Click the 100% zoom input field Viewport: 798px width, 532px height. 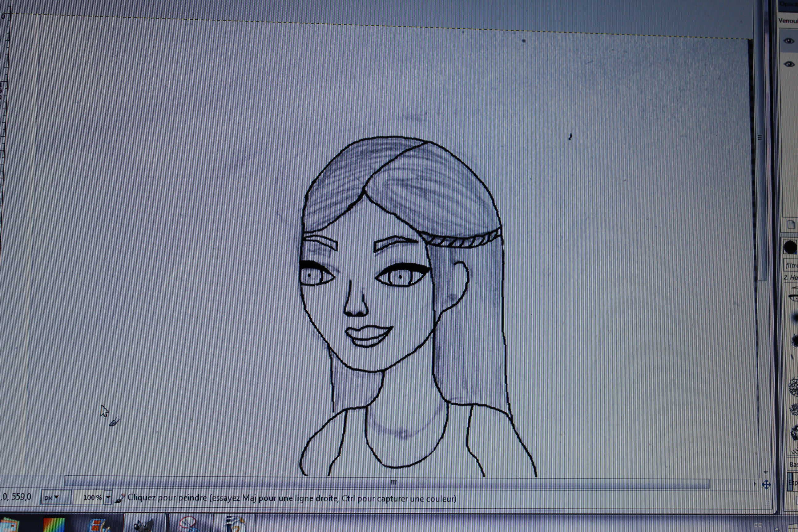(89, 498)
